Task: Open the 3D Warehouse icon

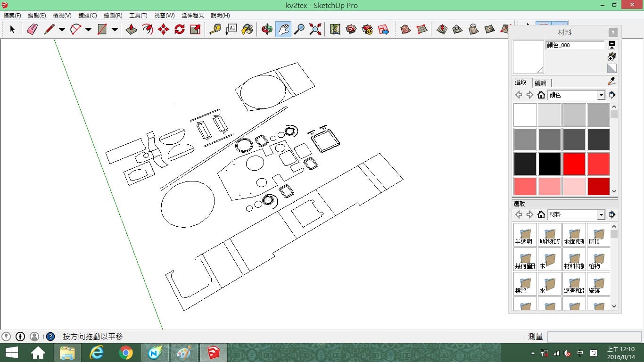Action: 351,29
